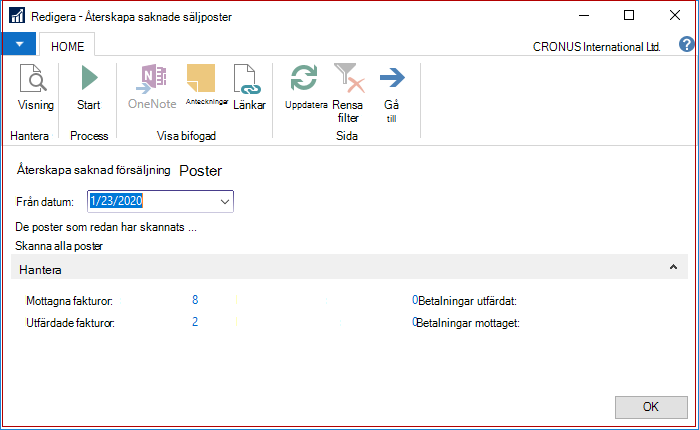Click the 'Process' ribbon group label
699x430 pixels.
click(89, 136)
